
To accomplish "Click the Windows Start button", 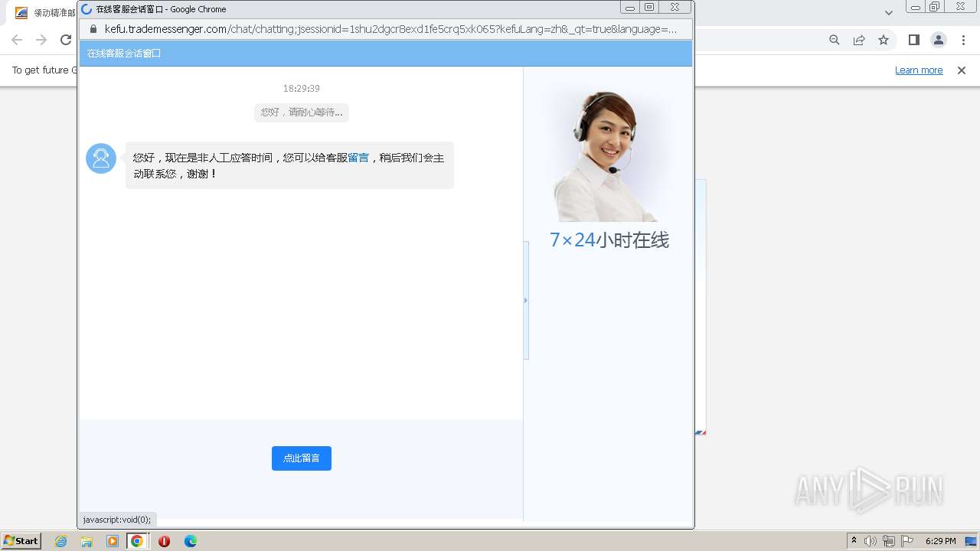I will (x=21, y=540).
